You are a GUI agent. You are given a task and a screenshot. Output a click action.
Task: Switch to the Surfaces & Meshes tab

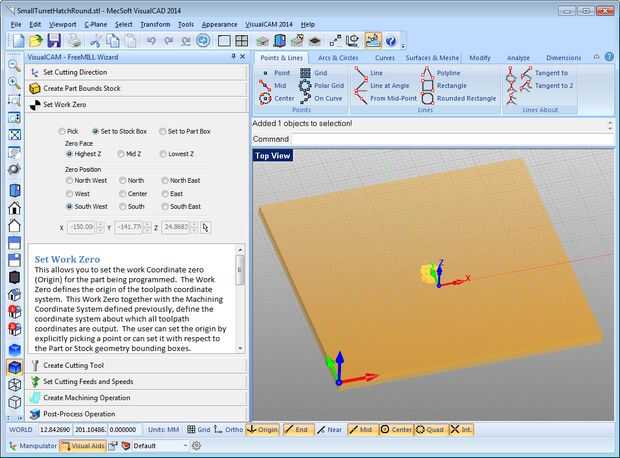432,58
